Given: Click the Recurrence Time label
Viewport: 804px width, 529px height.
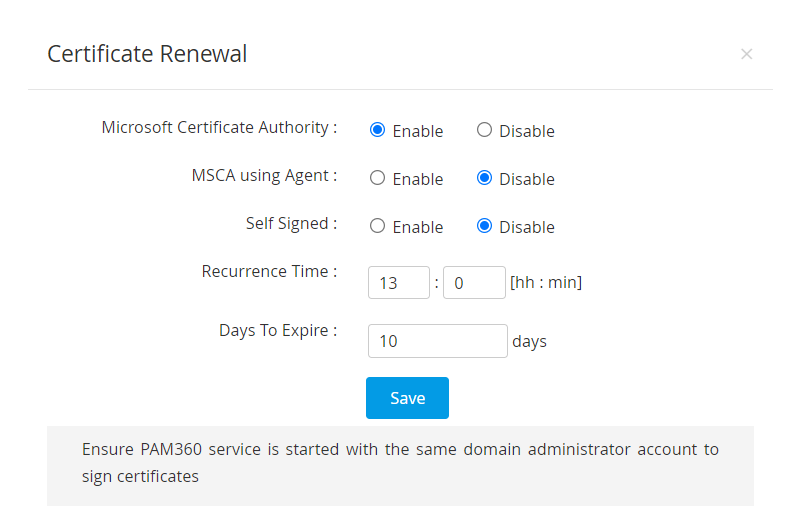Looking at the screenshot, I should point(269,272).
